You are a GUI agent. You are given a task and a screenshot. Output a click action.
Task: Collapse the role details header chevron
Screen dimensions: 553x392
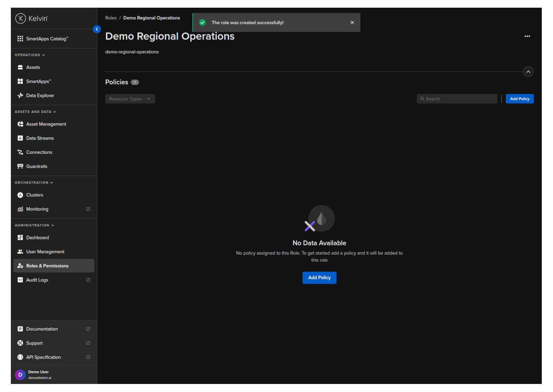[528, 72]
